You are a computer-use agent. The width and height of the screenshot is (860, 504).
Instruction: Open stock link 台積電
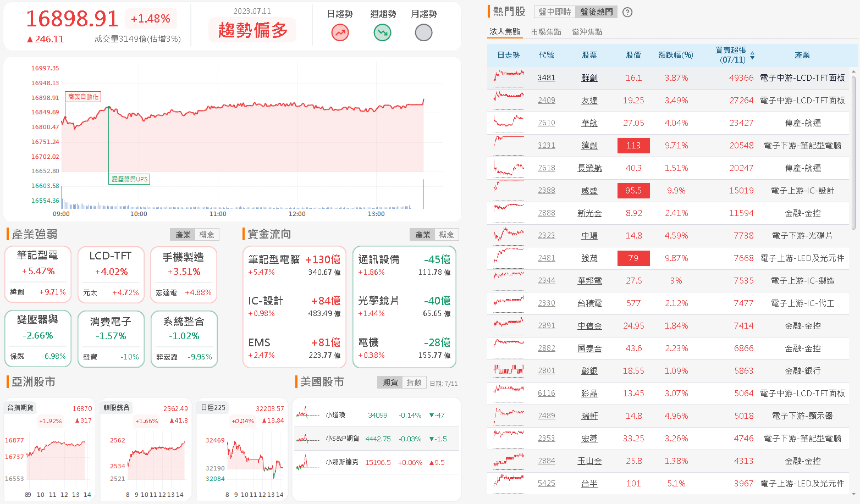pyautogui.click(x=589, y=303)
